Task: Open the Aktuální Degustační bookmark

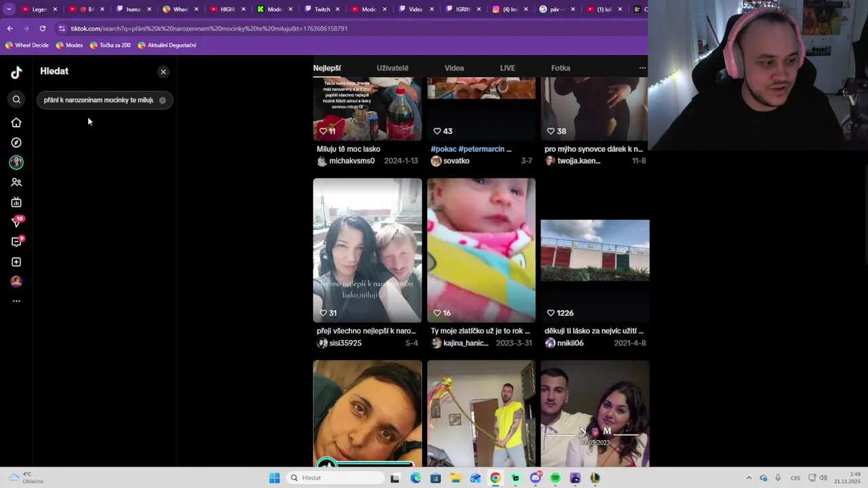Action: click(167, 45)
